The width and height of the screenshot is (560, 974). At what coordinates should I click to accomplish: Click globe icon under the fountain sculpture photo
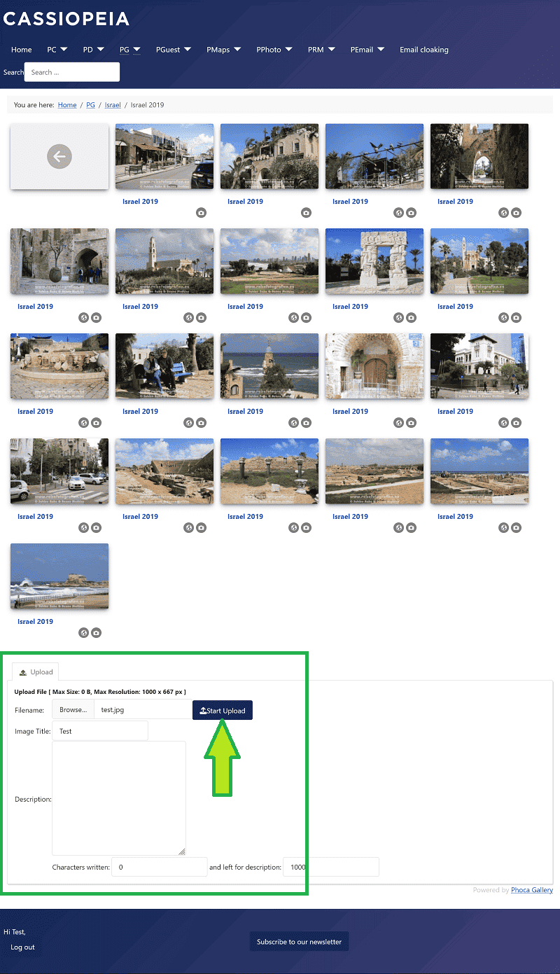coord(83,423)
